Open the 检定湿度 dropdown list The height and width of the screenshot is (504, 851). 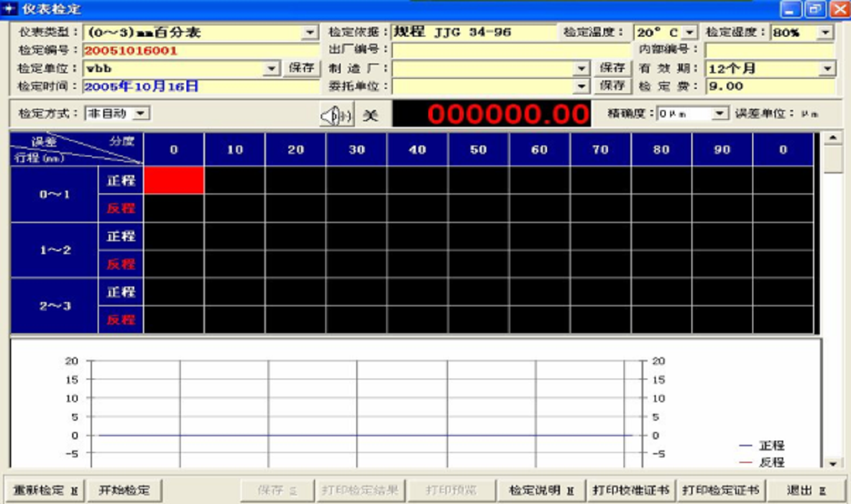tap(826, 32)
